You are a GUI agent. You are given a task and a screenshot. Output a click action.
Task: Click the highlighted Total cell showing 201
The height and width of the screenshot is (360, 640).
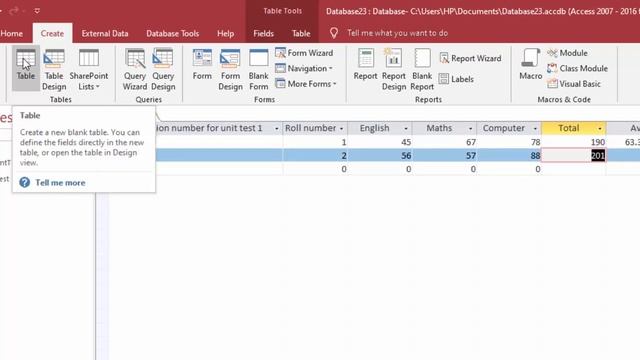(x=573, y=156)
